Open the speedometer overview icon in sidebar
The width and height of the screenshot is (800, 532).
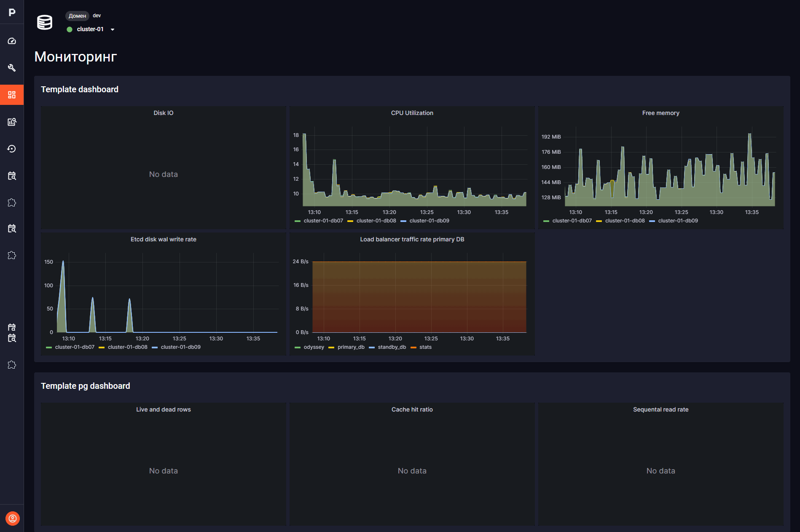12,41
